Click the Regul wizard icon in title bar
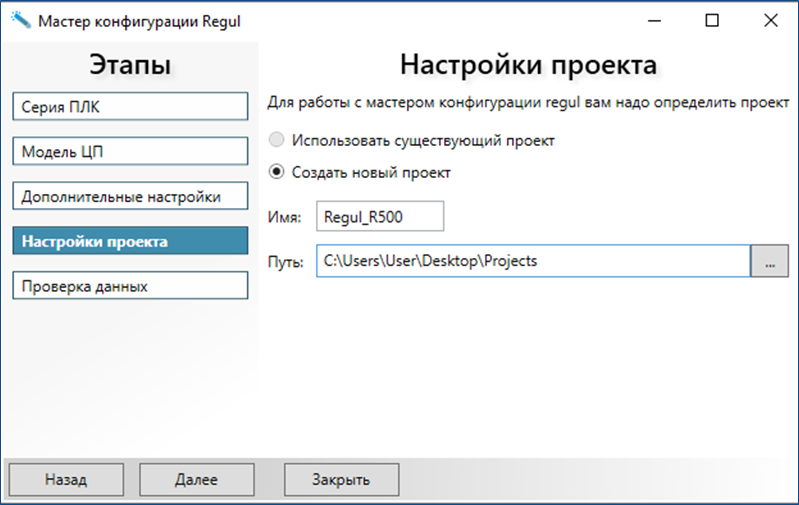 (x=20, y=21)
